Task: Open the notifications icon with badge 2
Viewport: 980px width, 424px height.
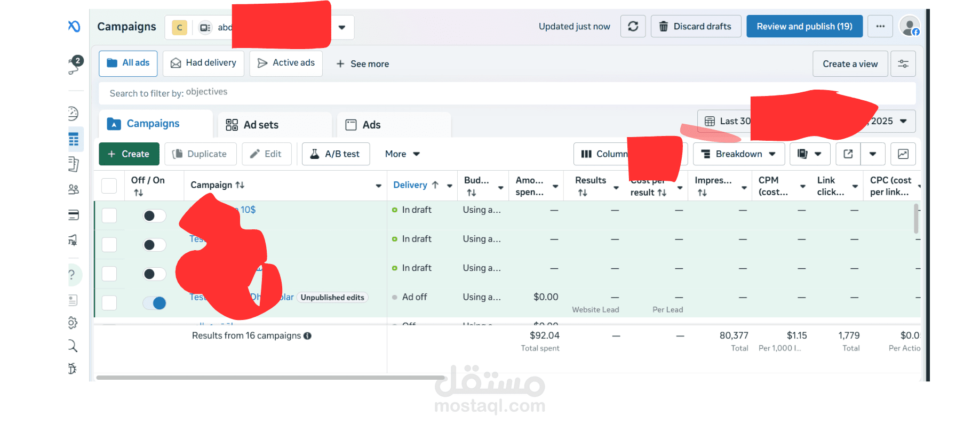Action: click(x=75, y=65)
